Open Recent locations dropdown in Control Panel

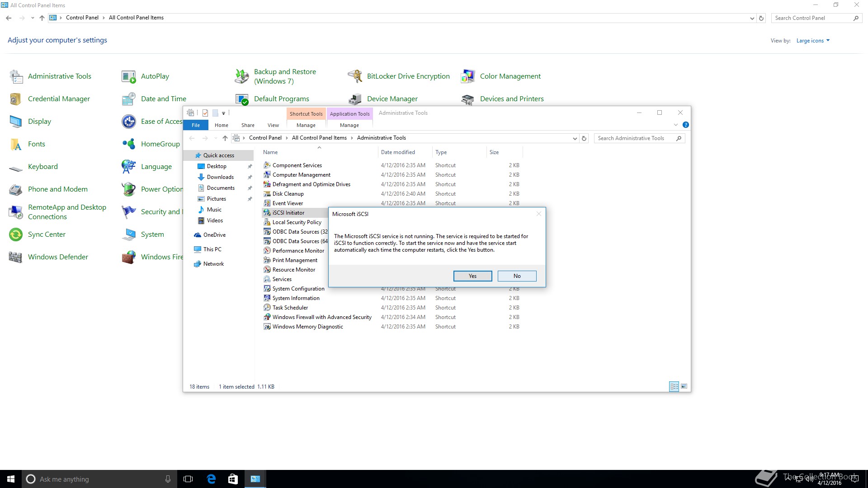[x=33, y=18]
